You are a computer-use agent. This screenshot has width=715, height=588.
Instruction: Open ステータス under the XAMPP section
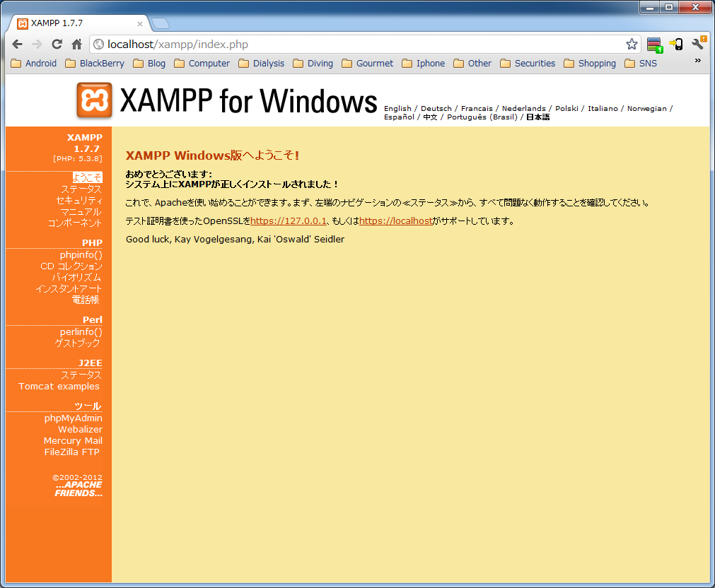point(81,189)
